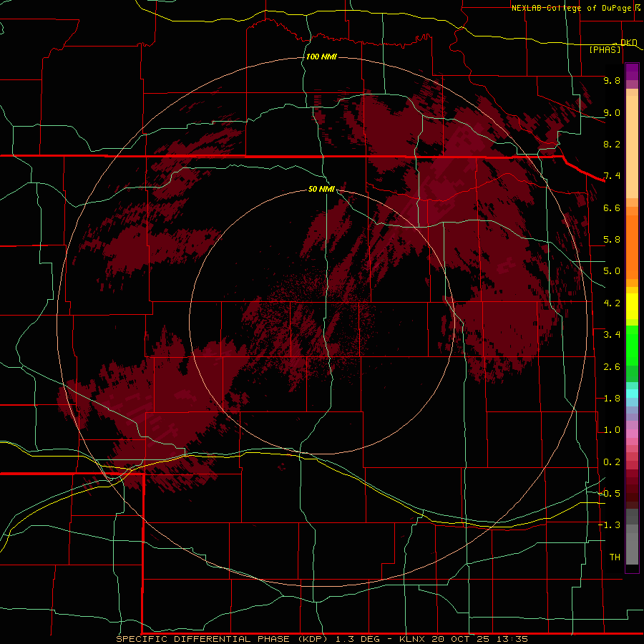This screenshot has width=644, height=644.
Task: Click the 6.6 color scale value
Action: click(612, 208)
